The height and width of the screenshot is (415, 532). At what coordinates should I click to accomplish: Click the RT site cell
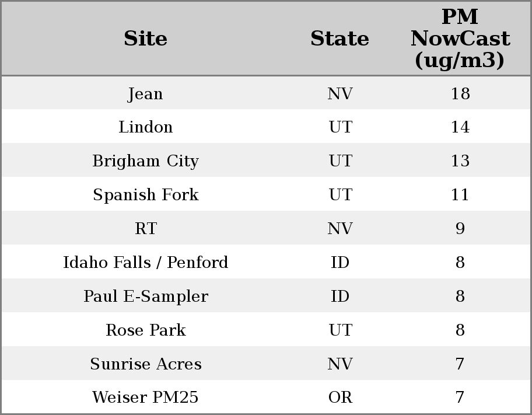point(145,229)
